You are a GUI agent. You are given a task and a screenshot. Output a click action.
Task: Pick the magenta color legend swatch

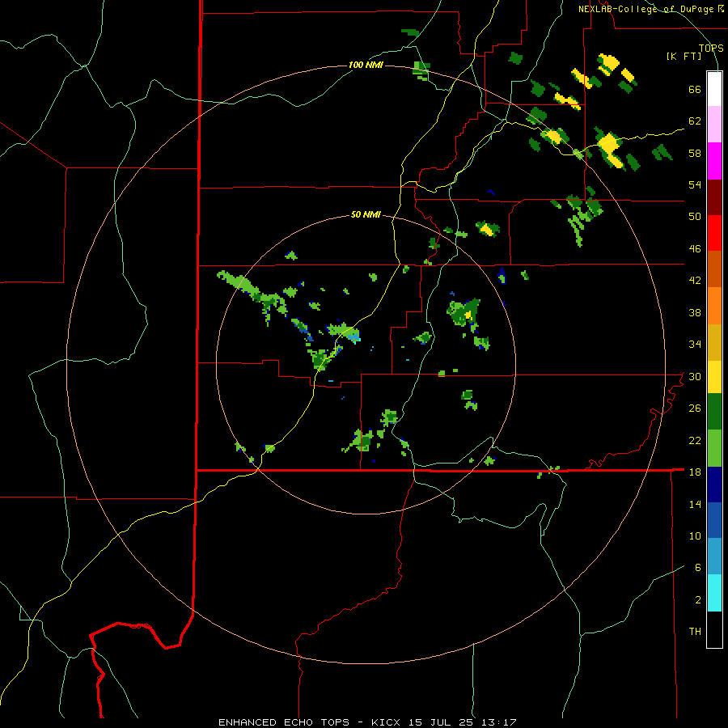714,161
